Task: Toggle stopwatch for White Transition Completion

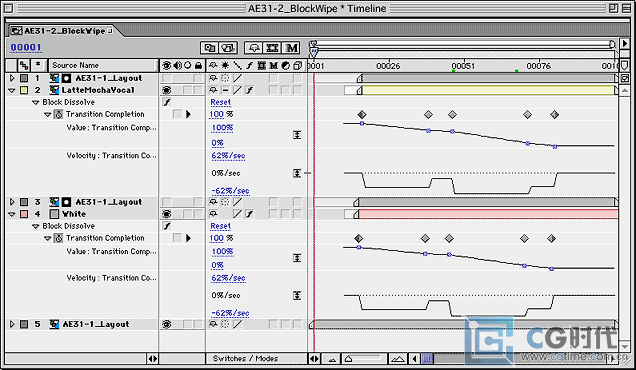Action: [59, 238]
